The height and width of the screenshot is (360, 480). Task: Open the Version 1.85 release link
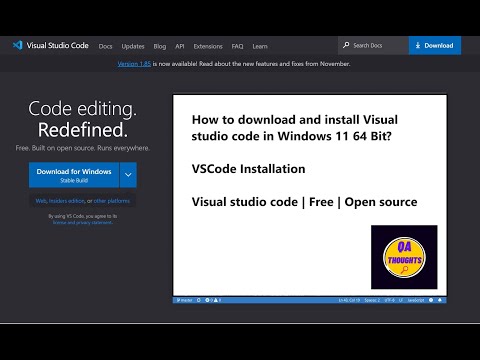coord(134,64)
